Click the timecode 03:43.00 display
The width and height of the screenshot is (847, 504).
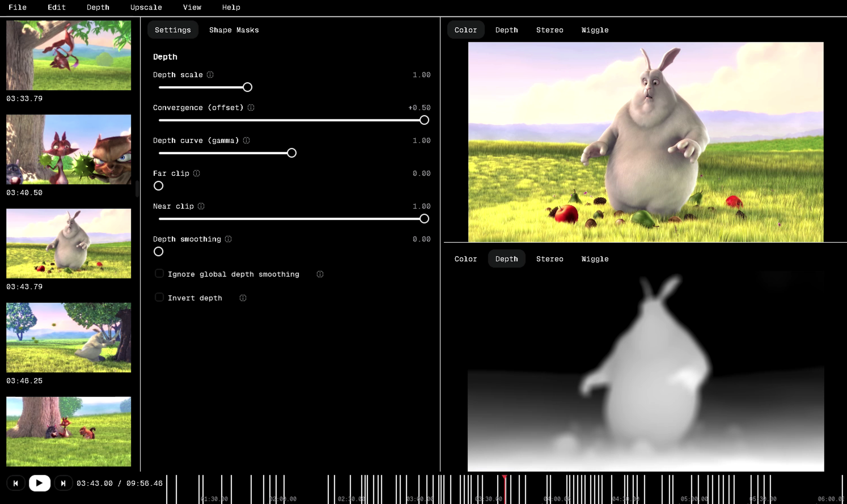tap(95, 484)
